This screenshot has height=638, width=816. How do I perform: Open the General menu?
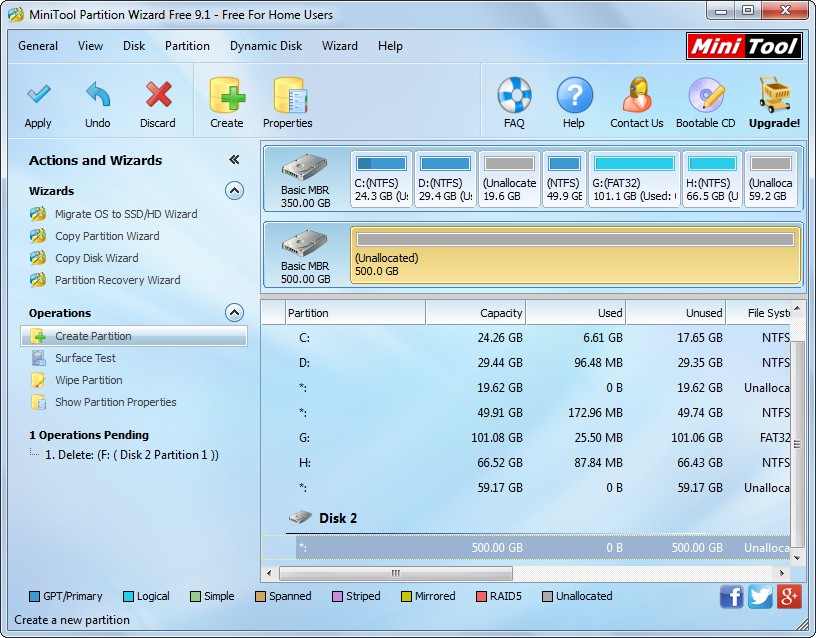click(x=38, y=46)
